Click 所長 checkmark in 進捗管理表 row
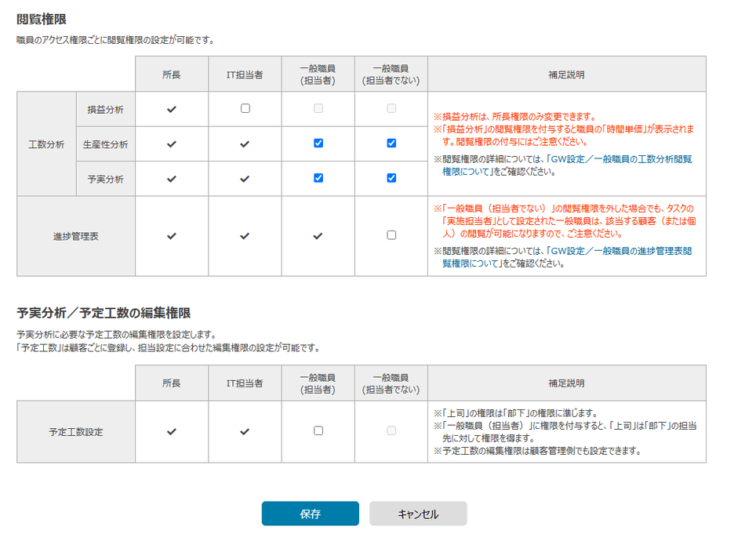 [172, 235]
